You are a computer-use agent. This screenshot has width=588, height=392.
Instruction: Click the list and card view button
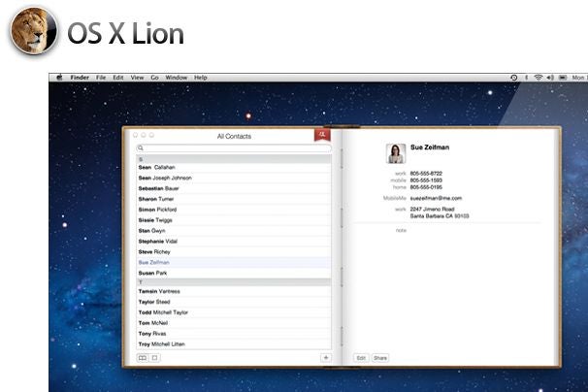pyautogui.click(x=143, y=358)
